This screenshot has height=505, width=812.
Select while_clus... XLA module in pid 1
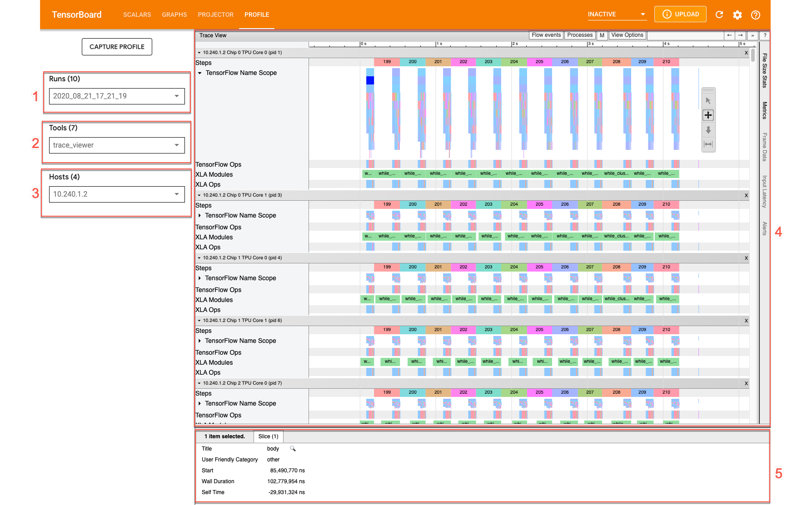pos(616,173)
